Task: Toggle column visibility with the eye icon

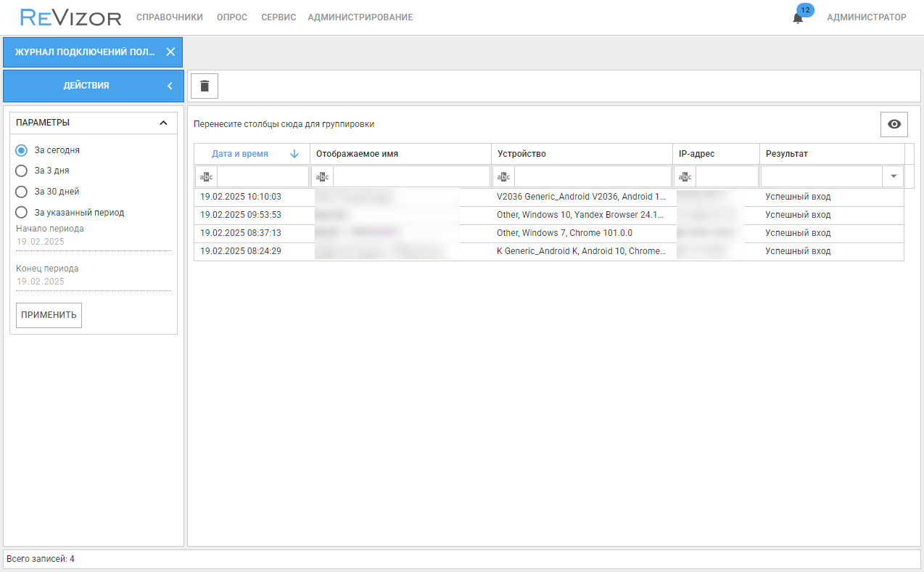Action: (x=894, y=124)
